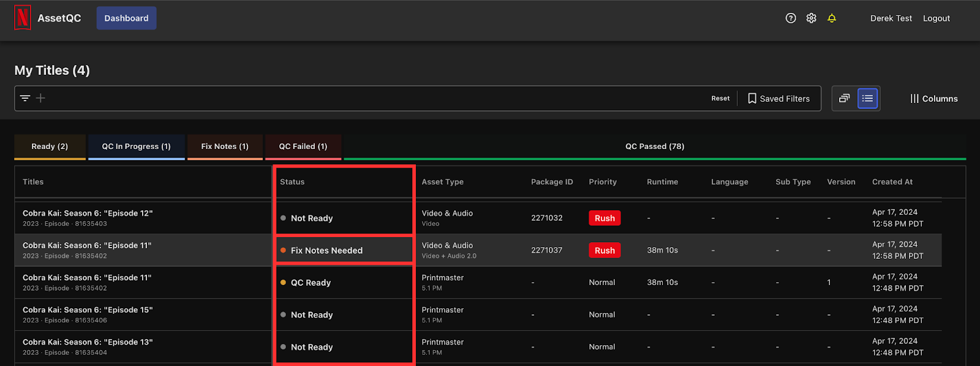Switch to the QC Passed (78) tab
This screenshot has height=366, width=980.
click(x=655, y=147)
